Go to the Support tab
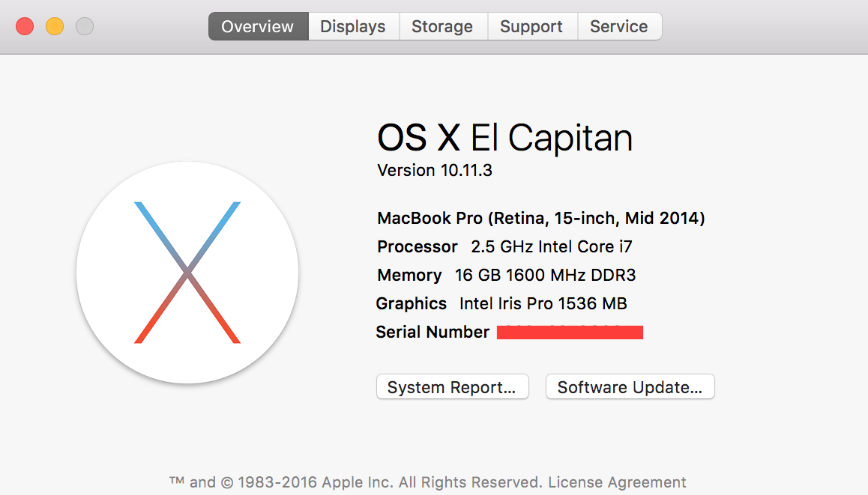This screenshot has height=495, width=868. point(532,26)
